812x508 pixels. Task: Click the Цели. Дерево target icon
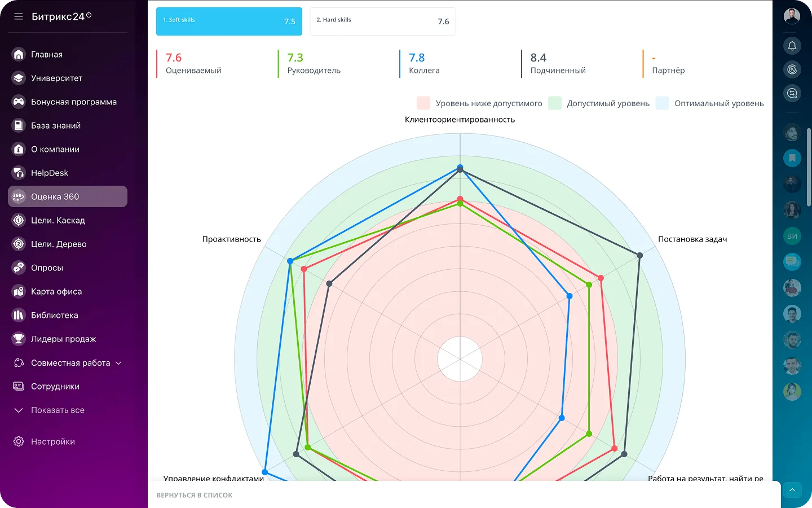[19, 244]
